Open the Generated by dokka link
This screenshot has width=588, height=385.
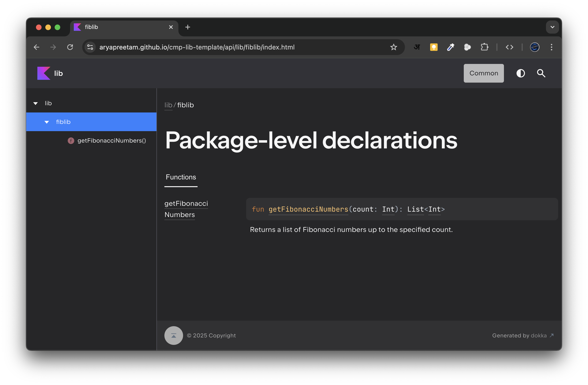coord(538,336)
